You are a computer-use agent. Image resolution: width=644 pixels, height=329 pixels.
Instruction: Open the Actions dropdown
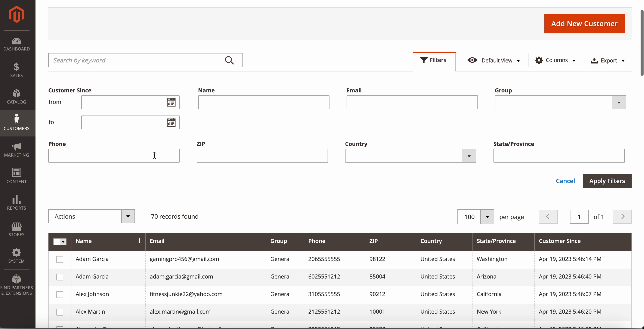point(92,216)
